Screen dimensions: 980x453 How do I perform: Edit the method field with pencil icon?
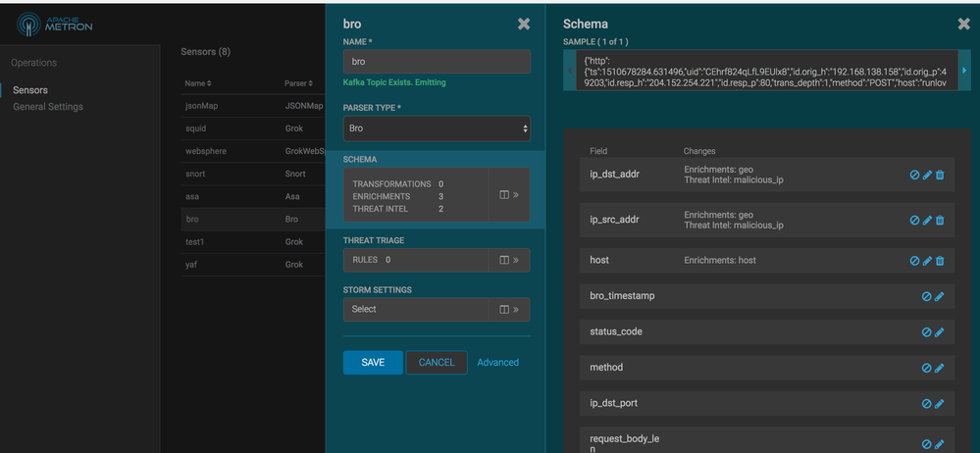click(x=939, y=368)
